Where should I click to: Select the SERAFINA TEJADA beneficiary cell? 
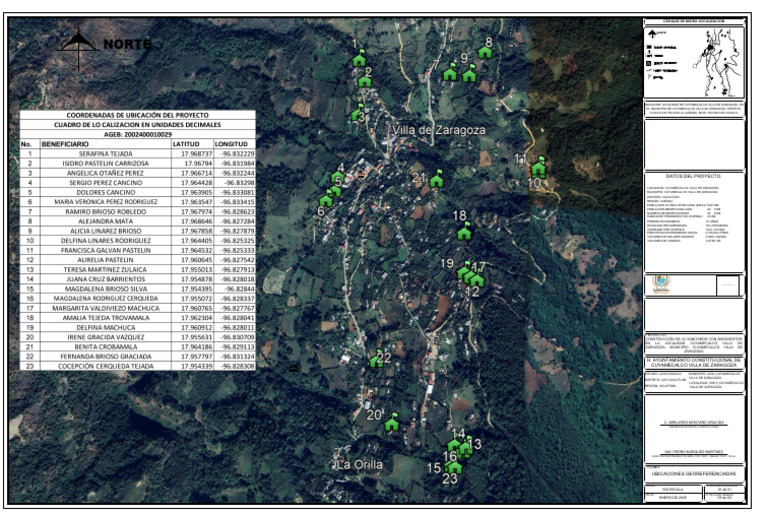106,153
